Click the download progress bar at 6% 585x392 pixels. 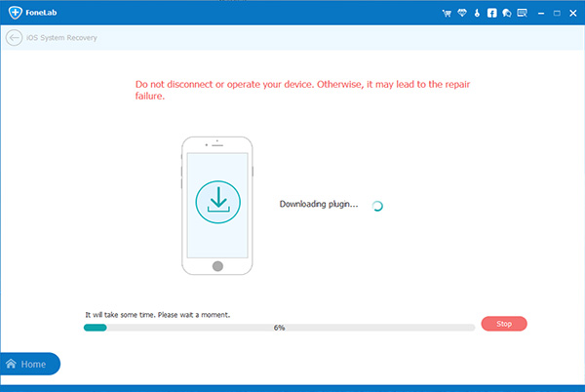pos(279,328)
